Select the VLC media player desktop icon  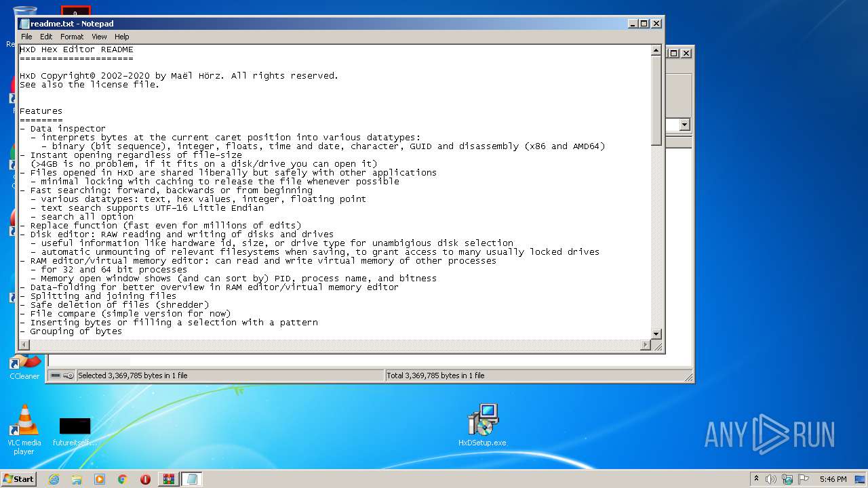[x=24, y=430]
